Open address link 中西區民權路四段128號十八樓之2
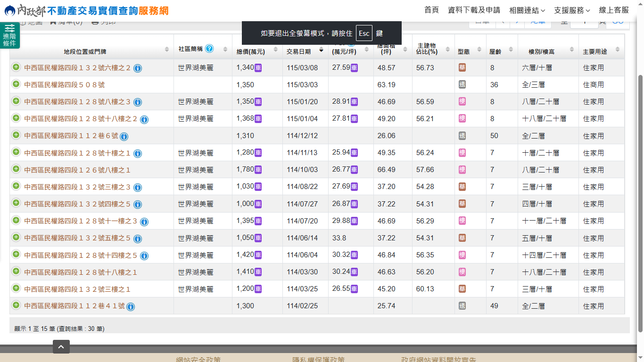This screenshot has width=644, height=362. [x=81, y=119]
